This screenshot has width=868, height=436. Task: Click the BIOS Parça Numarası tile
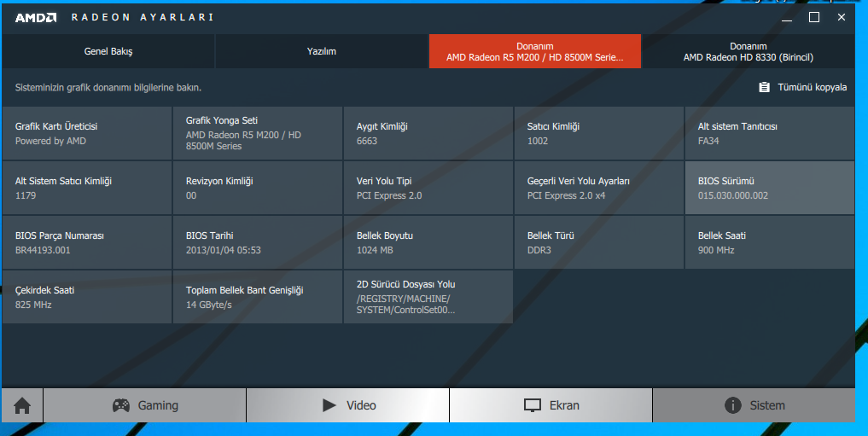(87, 242)
